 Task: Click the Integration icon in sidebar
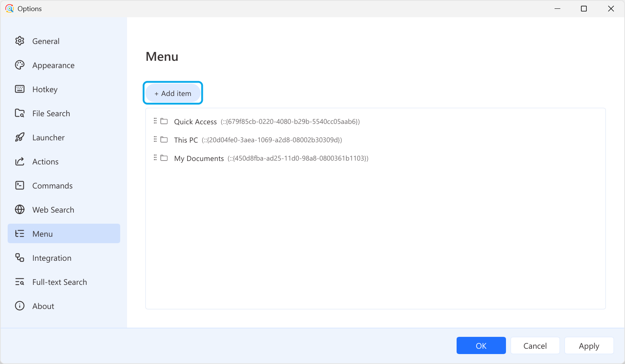(20, 258)
